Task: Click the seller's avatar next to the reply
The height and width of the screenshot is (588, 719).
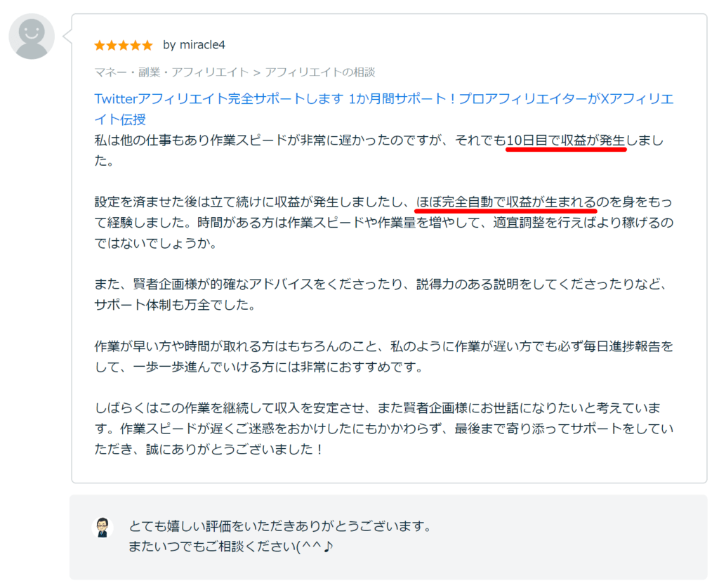Action: pos(104,526)
